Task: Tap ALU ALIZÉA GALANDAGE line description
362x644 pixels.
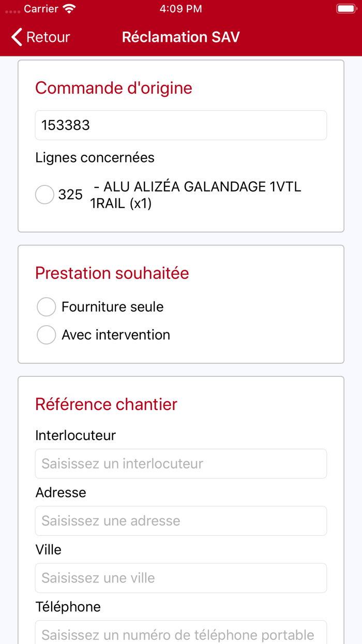Action: 195,195
